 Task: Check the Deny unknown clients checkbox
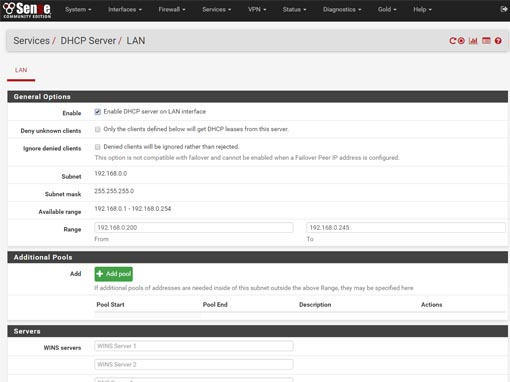pyautogui.click(x=98, y=129)
